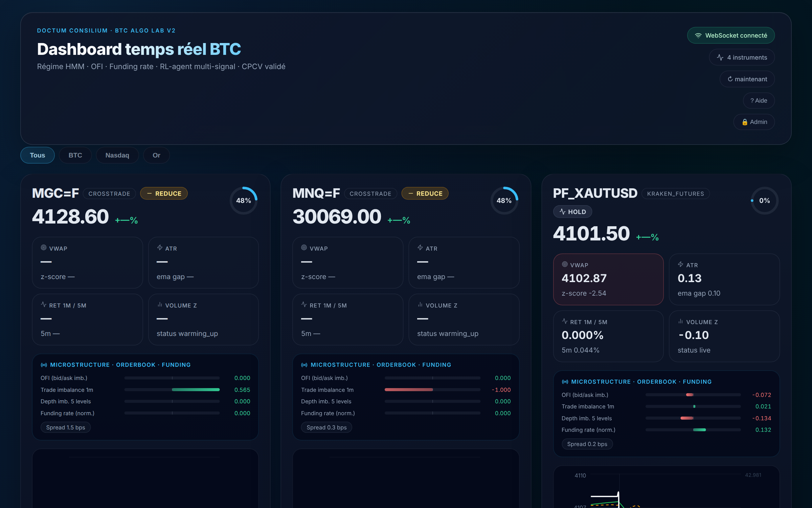Screen dimensions: 812x508
Task: Click the Trade imbalance 1m bar for MGC=F
Action: [x=172, y=390]
